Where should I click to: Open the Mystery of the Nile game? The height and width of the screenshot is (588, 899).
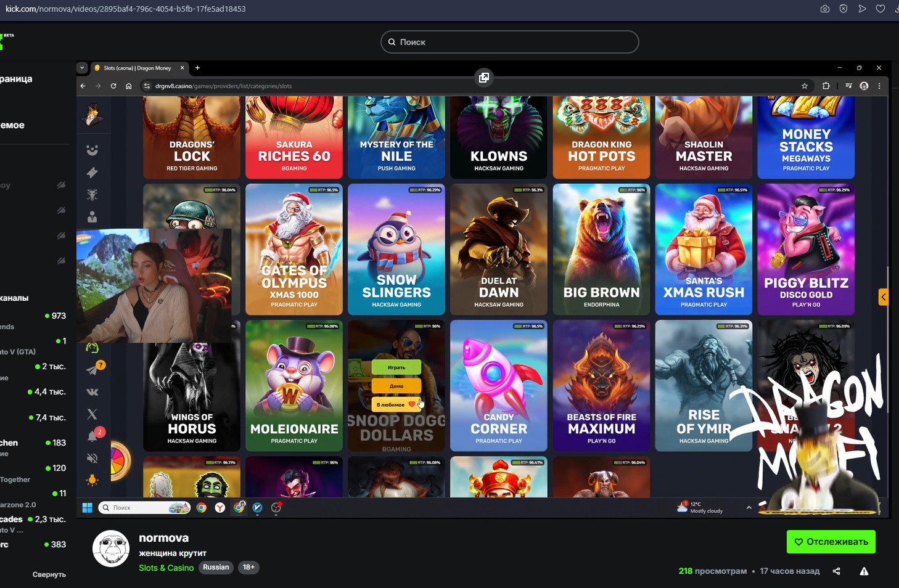point(396,137)
